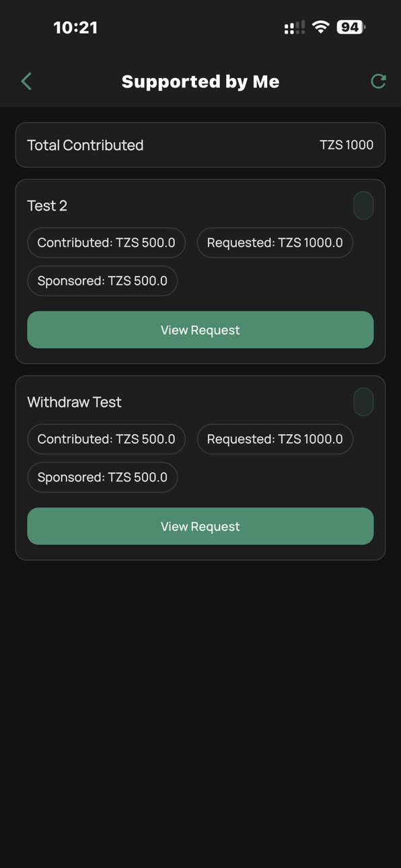The height and width of the screenshot is (868, 401).
Task: Tap the back arrow icon
Action: [26, 81]
